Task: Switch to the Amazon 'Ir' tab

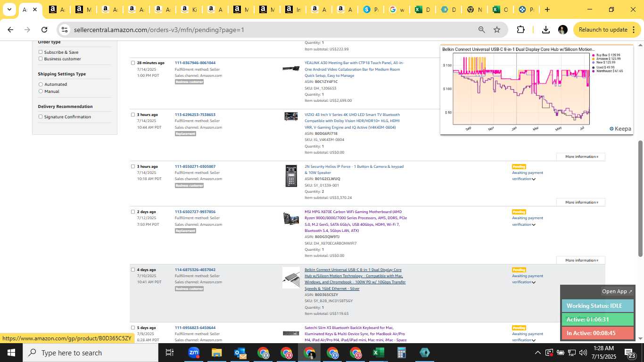Action: [x=293, y=9]
